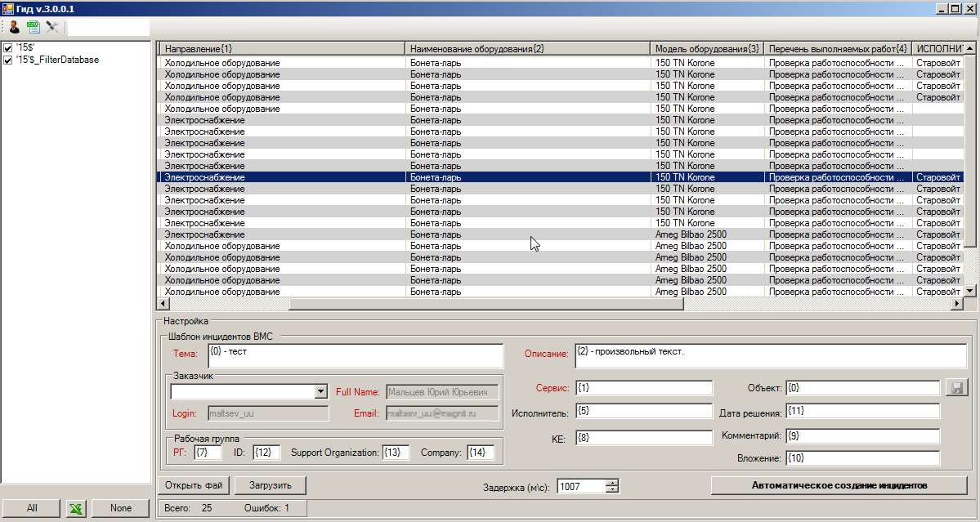Select the last Холодильное оборудование row in the table
The image size is (980, 522).
pyautogui.click(x=559, y=292)
